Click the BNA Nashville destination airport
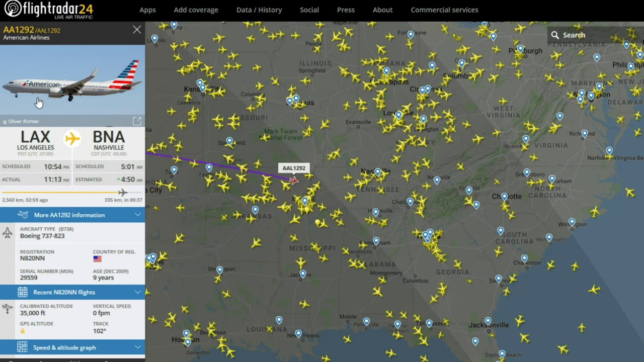Screen dimensions: 644x362 [x=109, y=142]
